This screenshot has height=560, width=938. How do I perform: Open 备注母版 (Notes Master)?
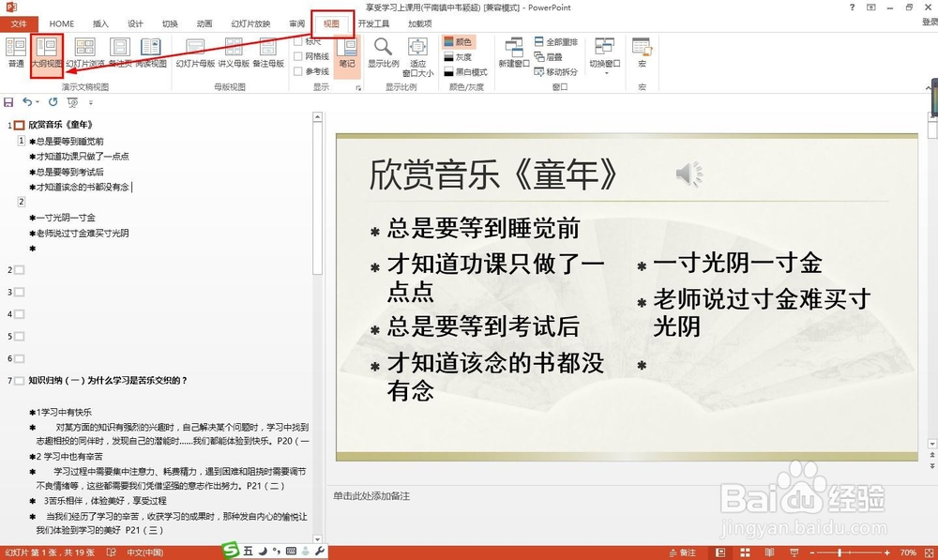pos(268,53)
